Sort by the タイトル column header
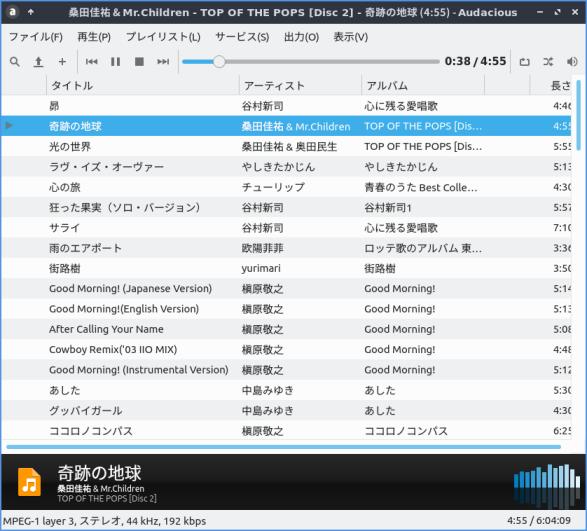This screenshot has width=587, height=531. point(143,86)
